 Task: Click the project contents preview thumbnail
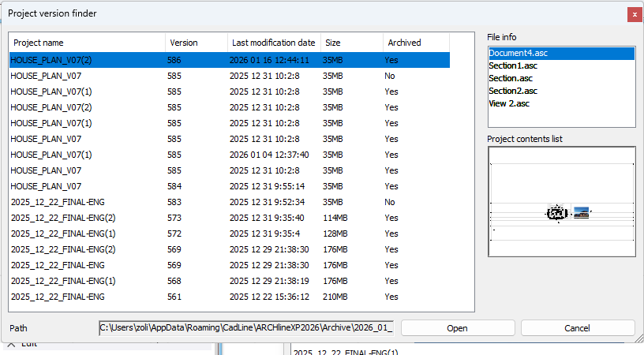[561, 201]
